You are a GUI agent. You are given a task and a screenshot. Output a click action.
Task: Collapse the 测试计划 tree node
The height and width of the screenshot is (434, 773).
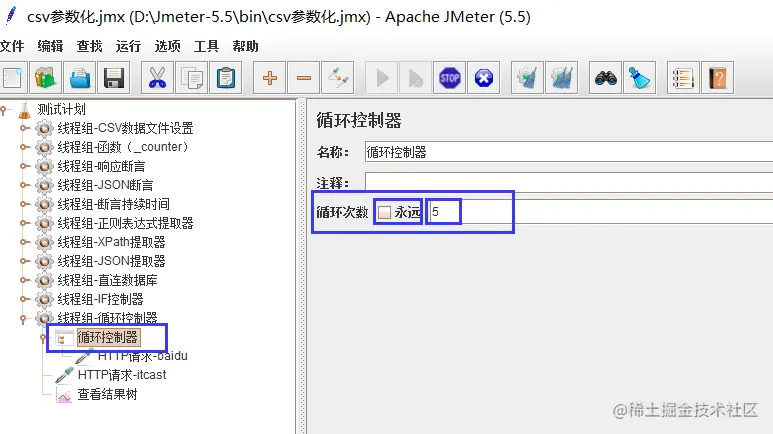click(x=4, y=110)
